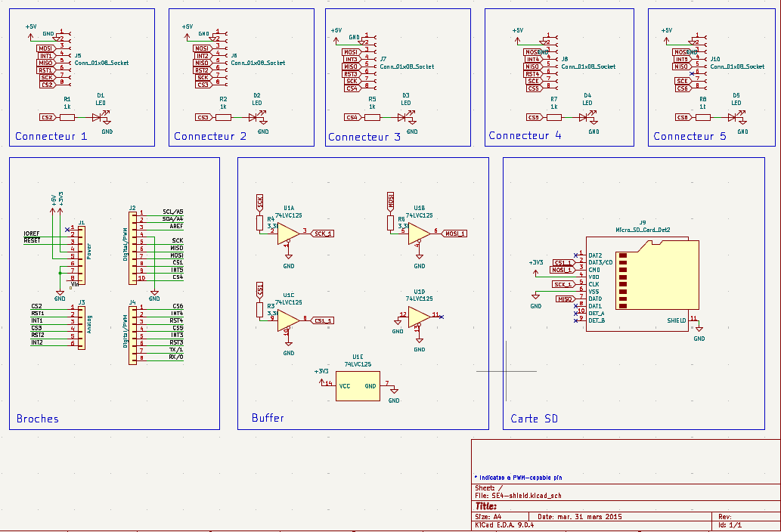
Task: Select resistor R7 in Connecteur 4
Action: [553, 117]
